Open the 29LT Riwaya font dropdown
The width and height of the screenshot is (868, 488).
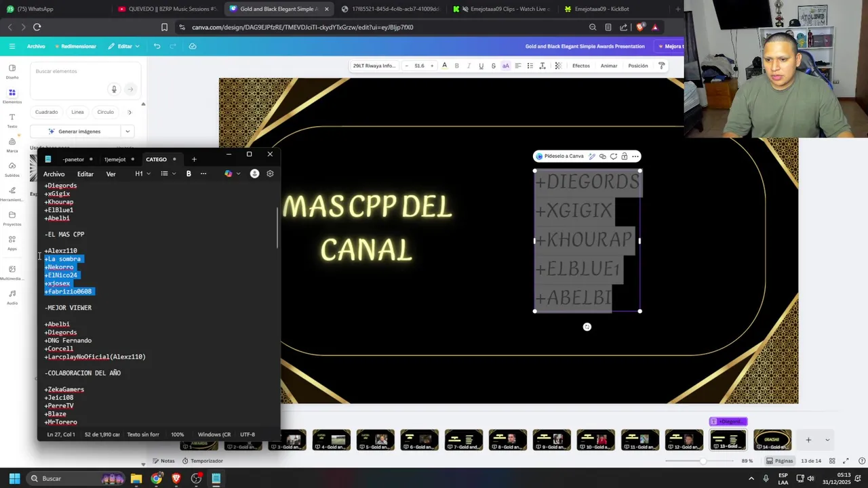(374, 66)
